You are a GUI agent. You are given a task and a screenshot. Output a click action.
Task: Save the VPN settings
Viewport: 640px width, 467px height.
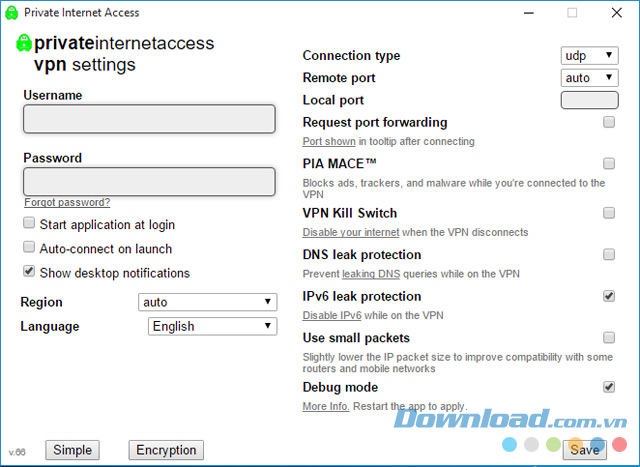[x=585, y=450]
